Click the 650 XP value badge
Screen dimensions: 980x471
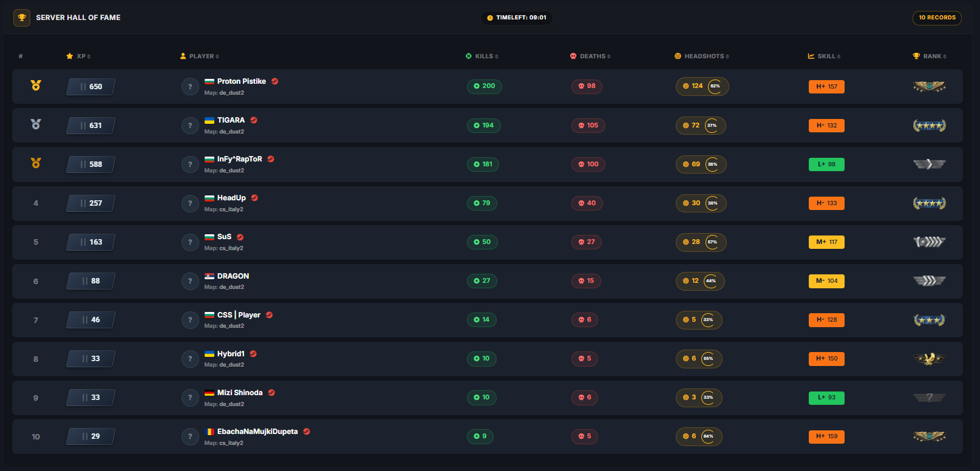pyautogui.click(x=90, y=87)
